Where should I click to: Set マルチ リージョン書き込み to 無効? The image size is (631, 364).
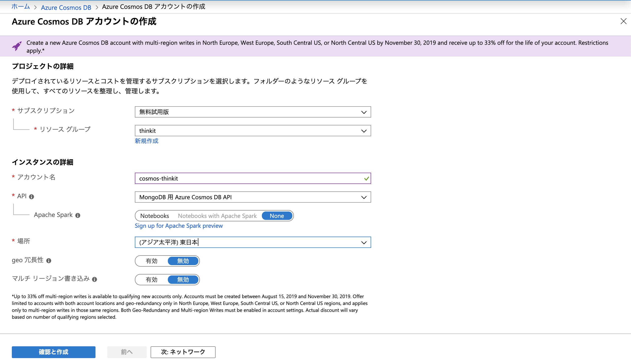point(183,279)
